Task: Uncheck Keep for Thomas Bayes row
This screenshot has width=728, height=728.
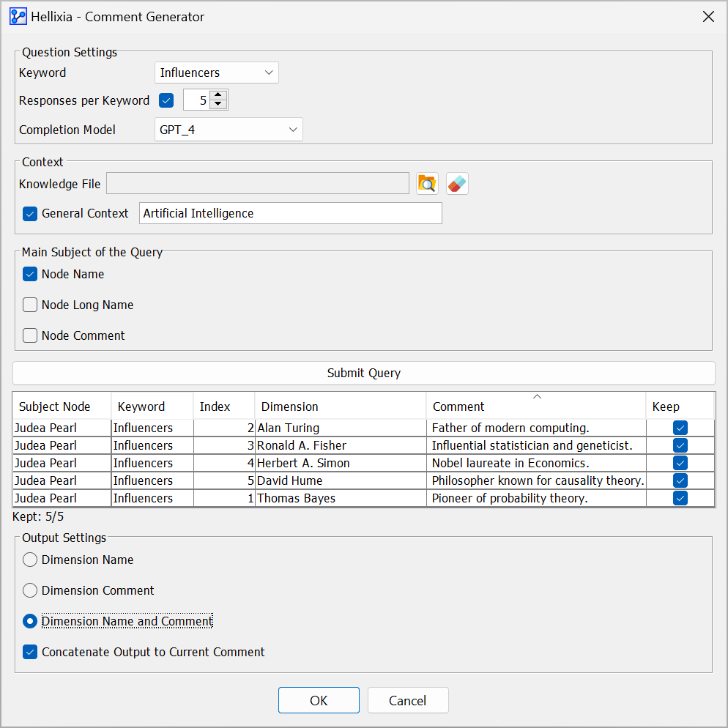Action: 680,498
